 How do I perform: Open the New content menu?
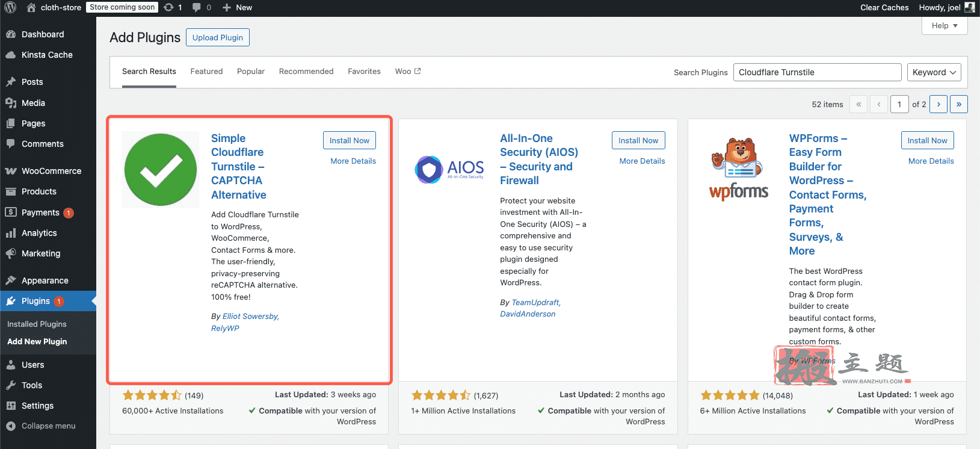click(x=237, y=7)
